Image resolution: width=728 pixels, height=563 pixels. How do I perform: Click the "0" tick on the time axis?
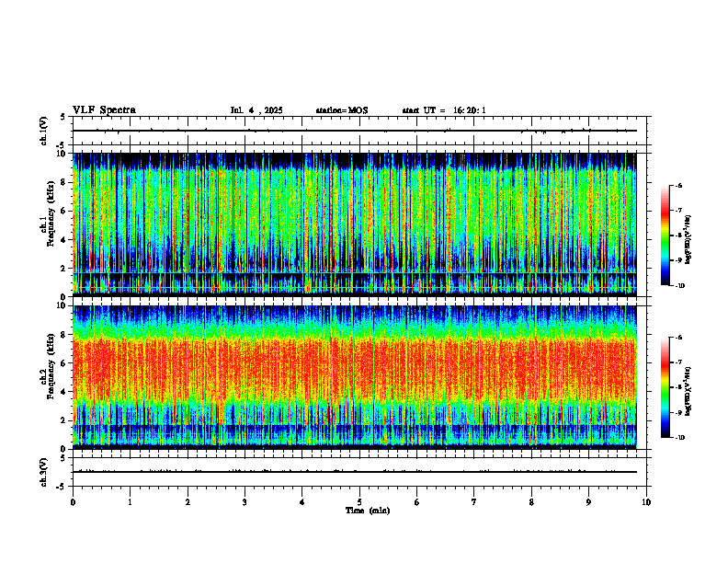[73, 502]
